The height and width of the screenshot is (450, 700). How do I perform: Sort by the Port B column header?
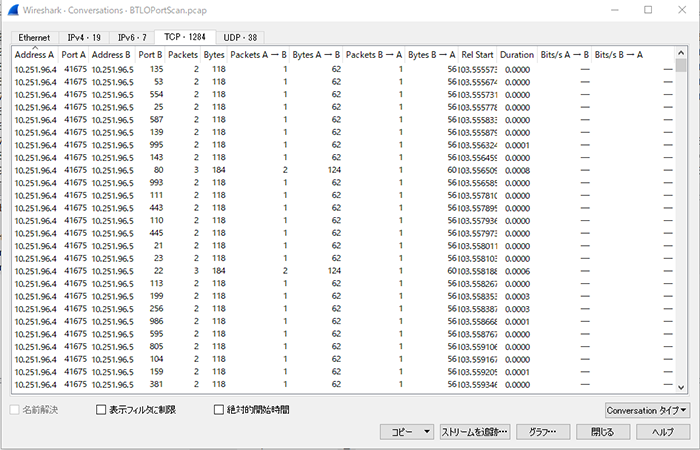(x=150, y=54)
